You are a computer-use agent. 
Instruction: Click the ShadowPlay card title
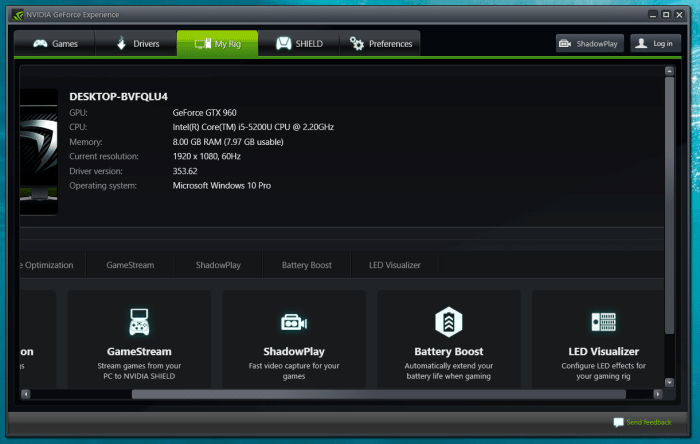(294, 352)
